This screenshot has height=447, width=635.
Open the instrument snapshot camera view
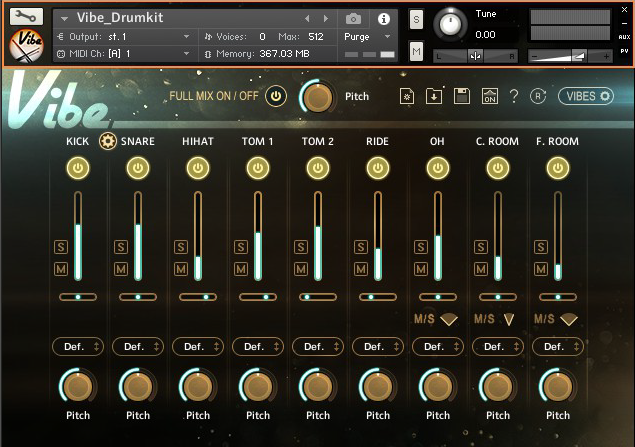[354, 18]
